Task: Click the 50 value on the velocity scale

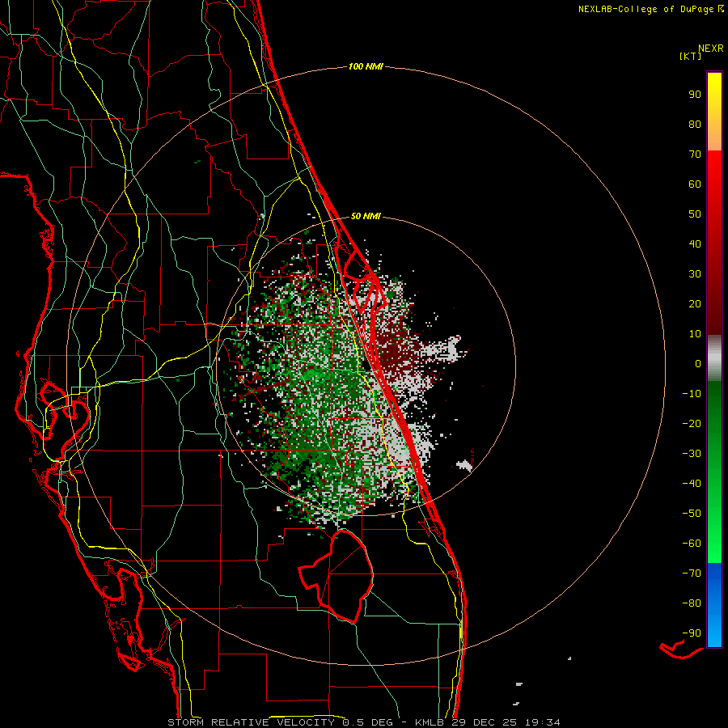Action: (695, 214)
